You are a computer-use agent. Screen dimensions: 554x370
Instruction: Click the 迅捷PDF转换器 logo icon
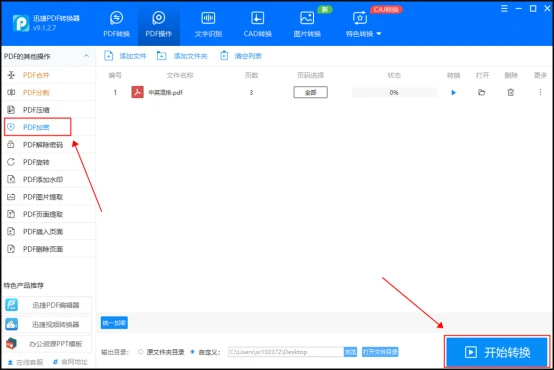21,23
